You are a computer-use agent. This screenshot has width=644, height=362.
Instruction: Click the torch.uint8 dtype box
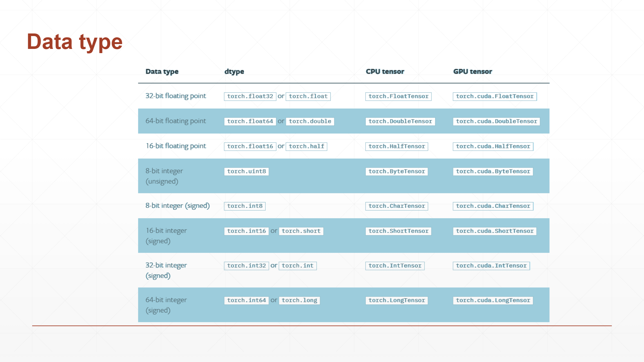(246, 172)
